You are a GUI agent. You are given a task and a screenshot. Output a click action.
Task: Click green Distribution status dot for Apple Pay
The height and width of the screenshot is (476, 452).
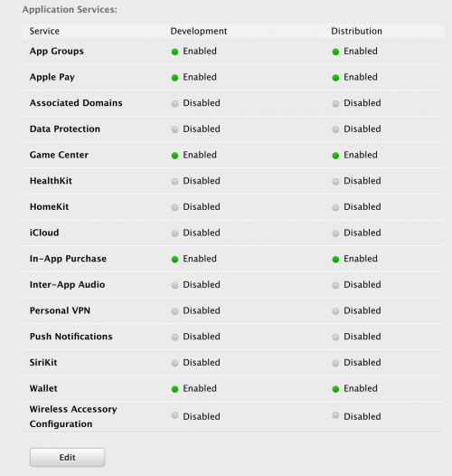point(335,78)
